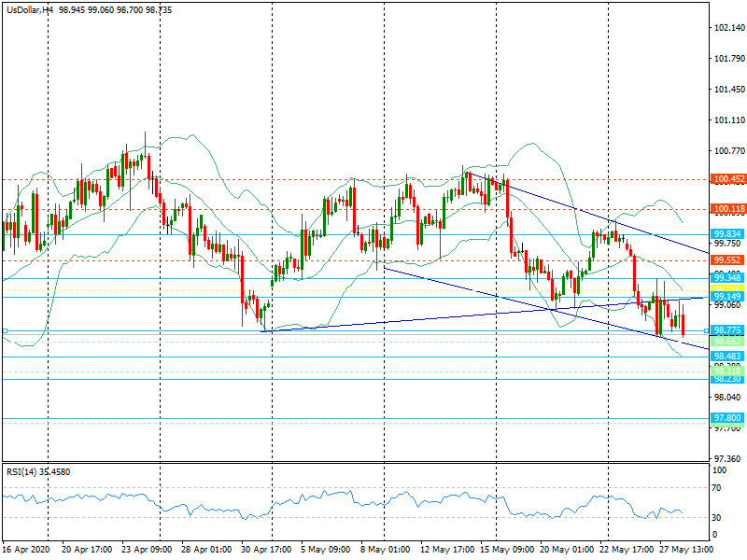Click the 100.452 orange price label

click(x=727, y=179)
